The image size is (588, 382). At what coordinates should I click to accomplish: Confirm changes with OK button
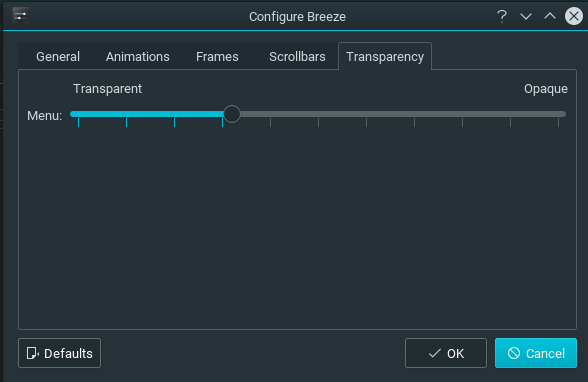(x=446, y=353)
